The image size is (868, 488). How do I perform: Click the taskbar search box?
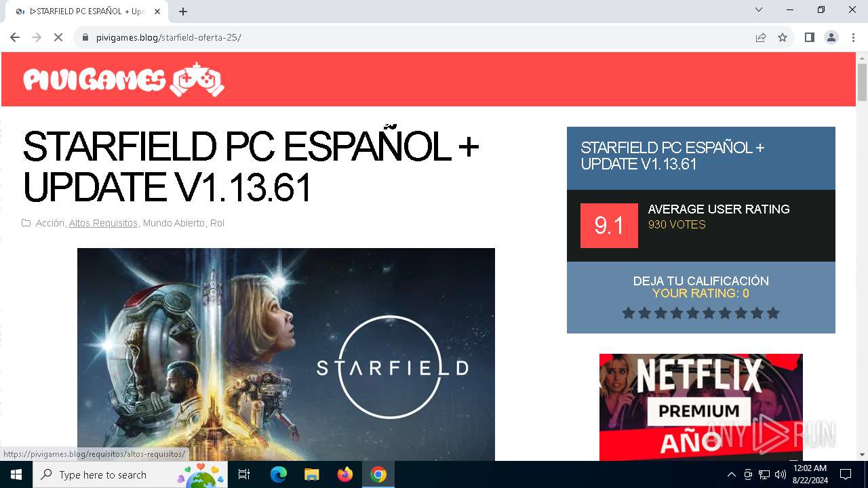pyautogui.click(x=130, y=474)
